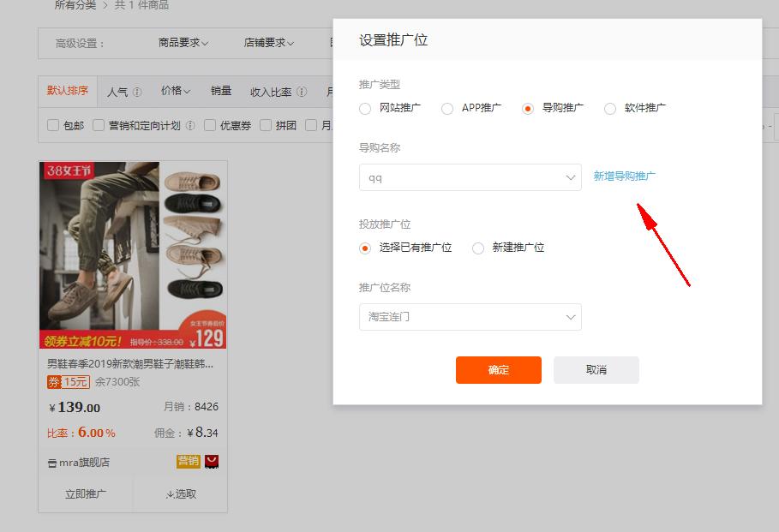The image size is (779, 532).
Task: Check the 优惠券 filter
Action: pos(208,124)
